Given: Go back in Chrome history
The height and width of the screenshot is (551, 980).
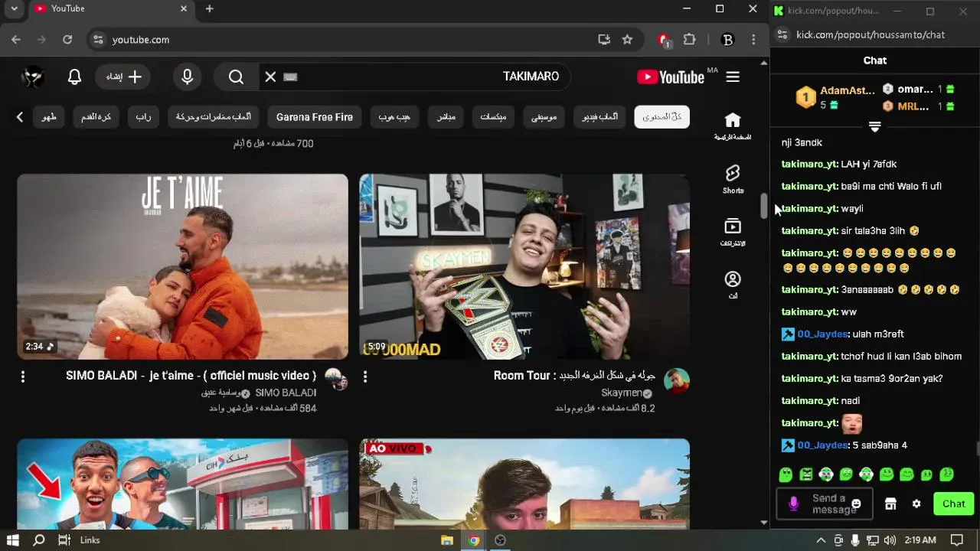Looking at the screenshot, I should tap(16, 40).
